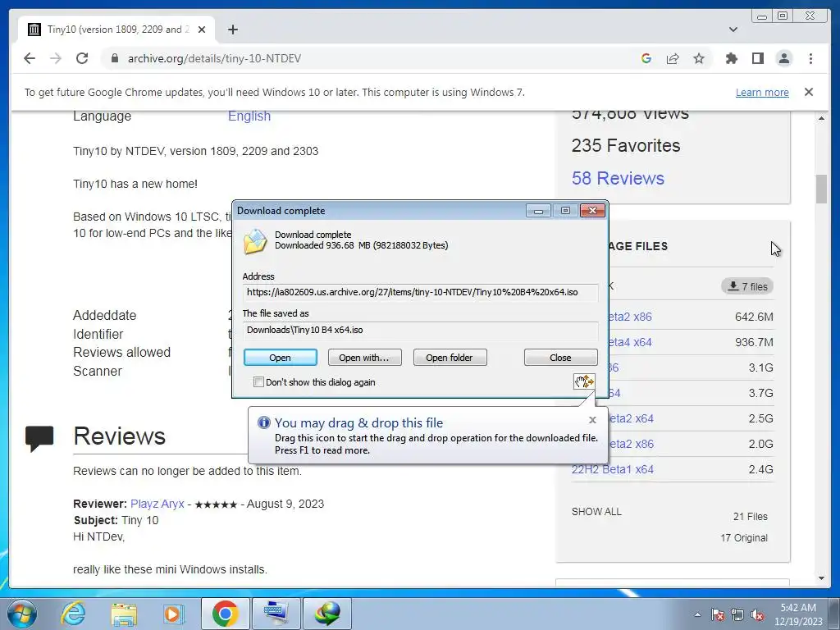Select the file saved as field

(x=421, y=330)
